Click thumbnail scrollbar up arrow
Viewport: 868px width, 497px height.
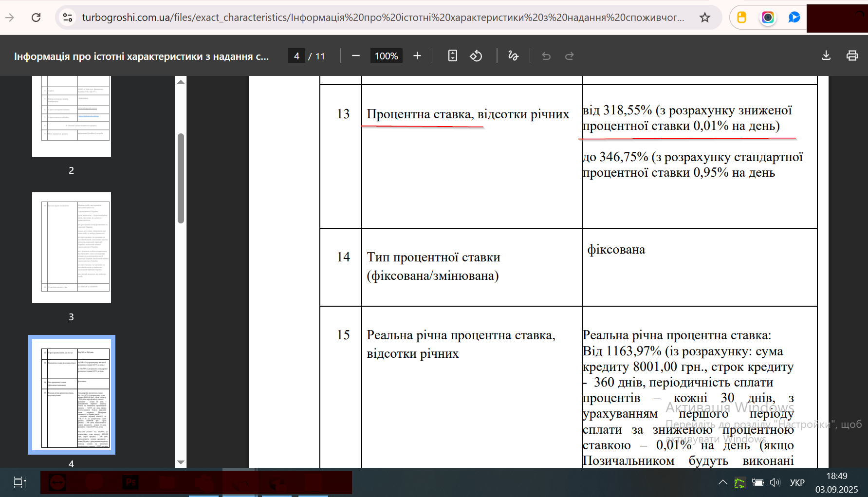[181, 82]
